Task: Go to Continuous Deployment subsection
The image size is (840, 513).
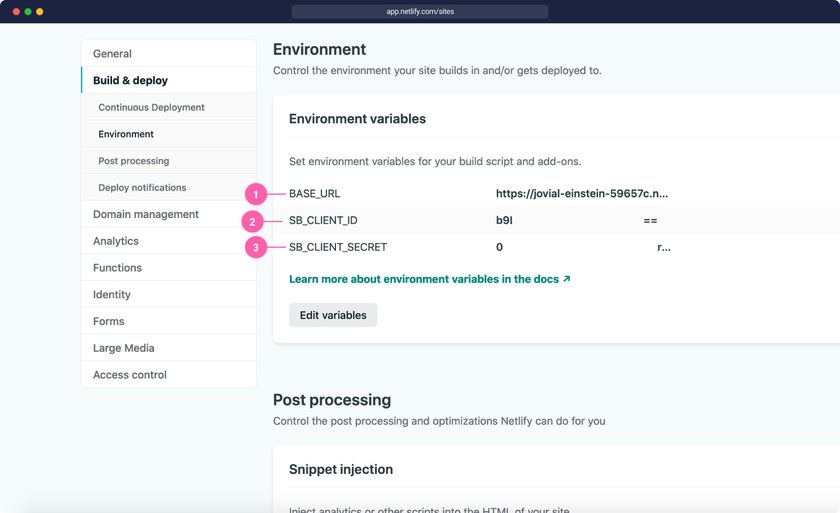Action: (151, 107)
